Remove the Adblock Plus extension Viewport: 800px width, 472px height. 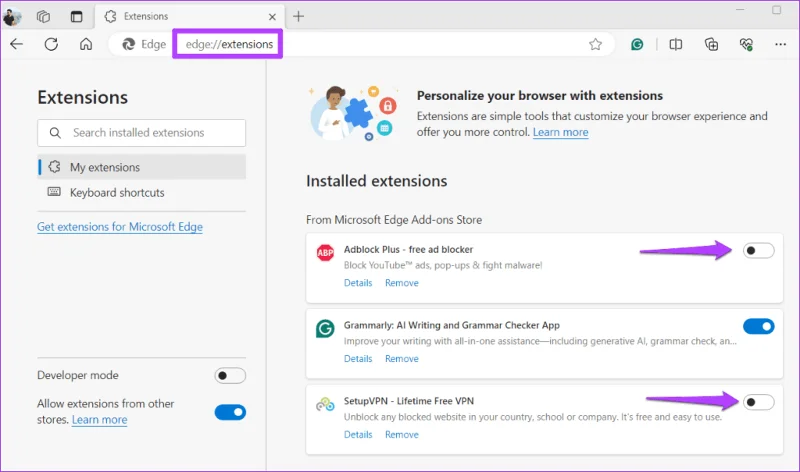(402, 283)
